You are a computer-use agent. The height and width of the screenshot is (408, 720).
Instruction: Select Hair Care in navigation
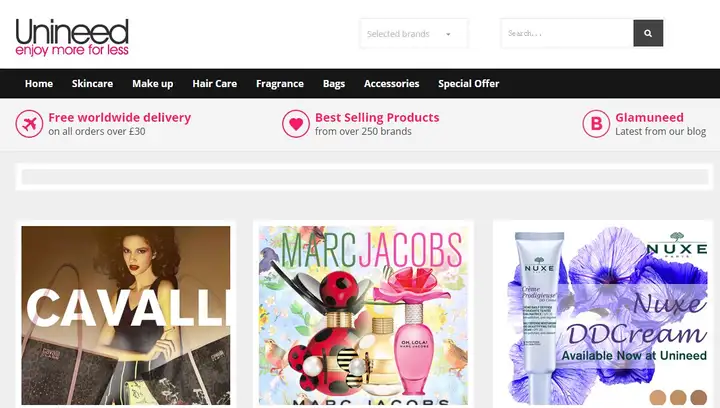214,84
